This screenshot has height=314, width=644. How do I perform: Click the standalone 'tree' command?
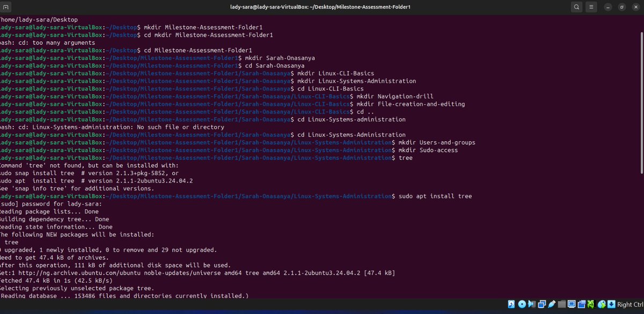tap(405, 158)
